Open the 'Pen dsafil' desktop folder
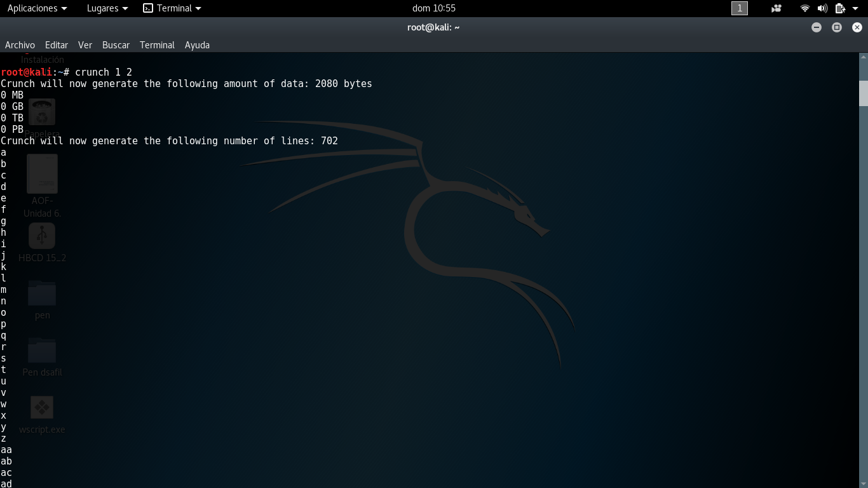Screen dimensions: 868x488 [42, 349]
